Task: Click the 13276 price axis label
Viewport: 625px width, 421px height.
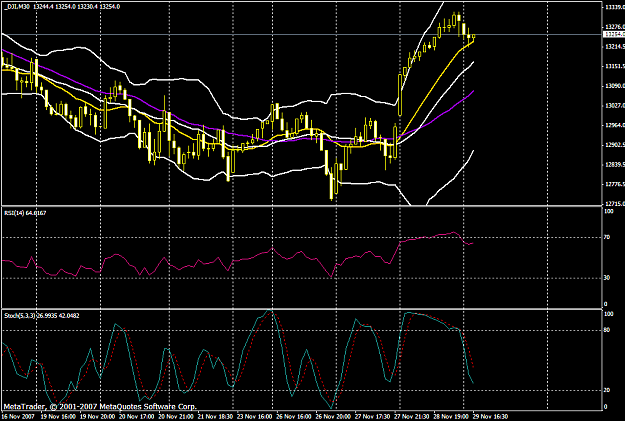Action: [x=614, y=27]
